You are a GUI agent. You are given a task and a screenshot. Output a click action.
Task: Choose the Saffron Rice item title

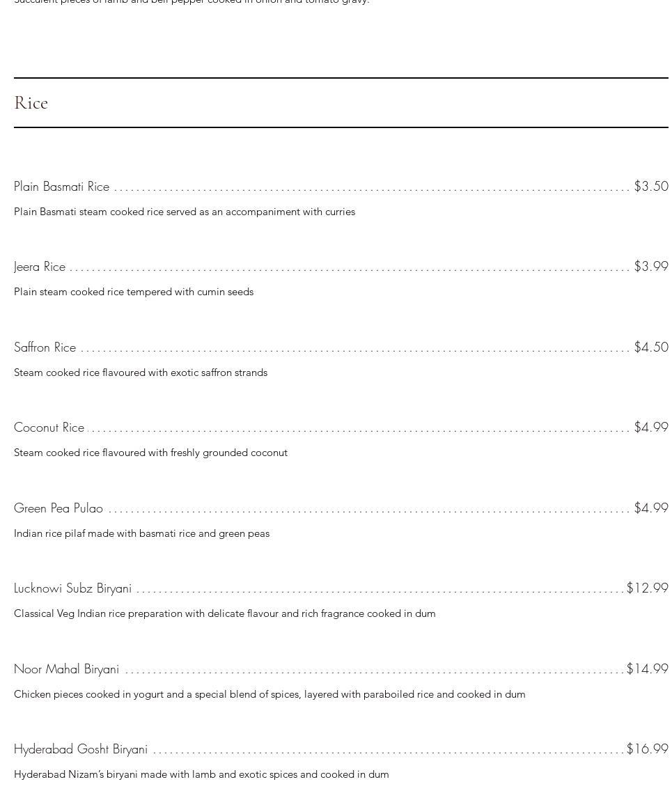point(45,347)
